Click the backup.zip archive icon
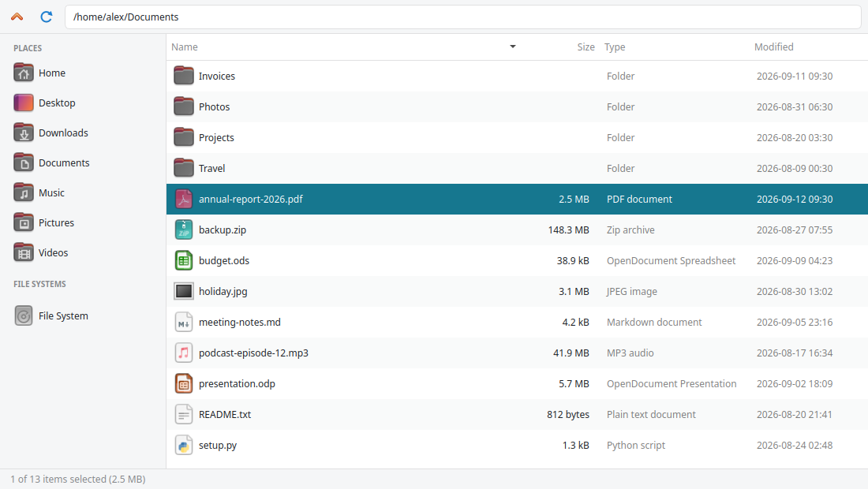Screen dimensions: 868x489 [183, 230]
